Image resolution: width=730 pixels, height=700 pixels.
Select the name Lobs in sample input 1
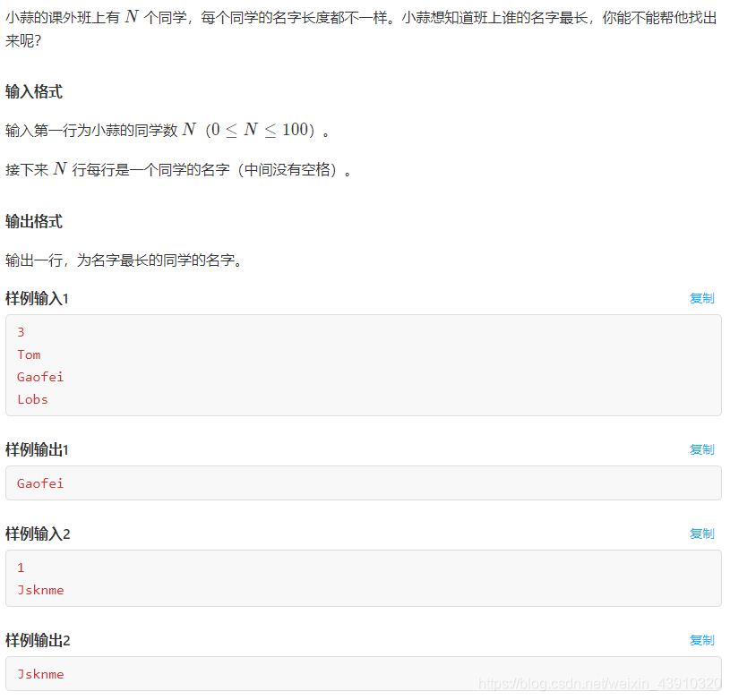(x=32, y=399)
